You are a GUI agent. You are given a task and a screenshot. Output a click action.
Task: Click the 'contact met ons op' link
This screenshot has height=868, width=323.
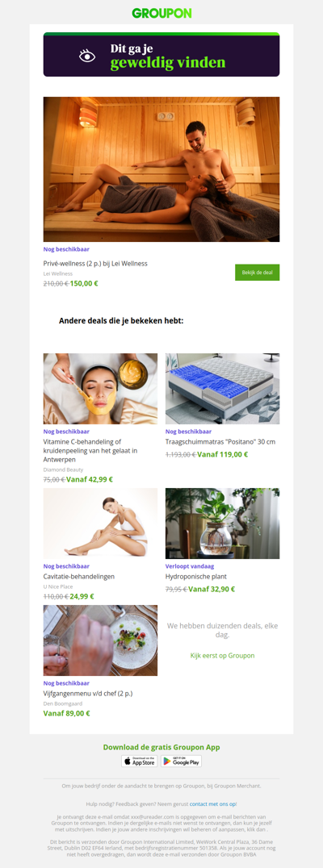coord(212,803)
